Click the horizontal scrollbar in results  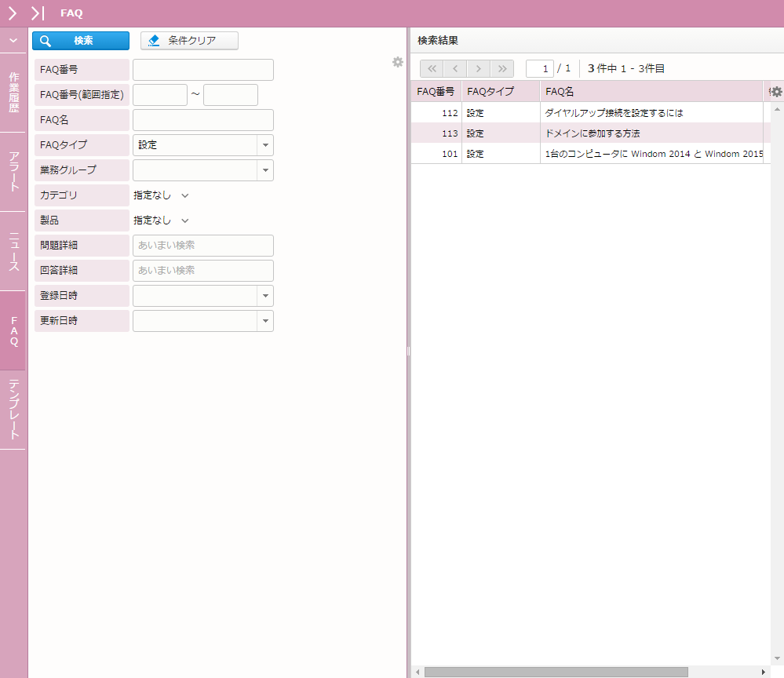(x=556, y=672)
